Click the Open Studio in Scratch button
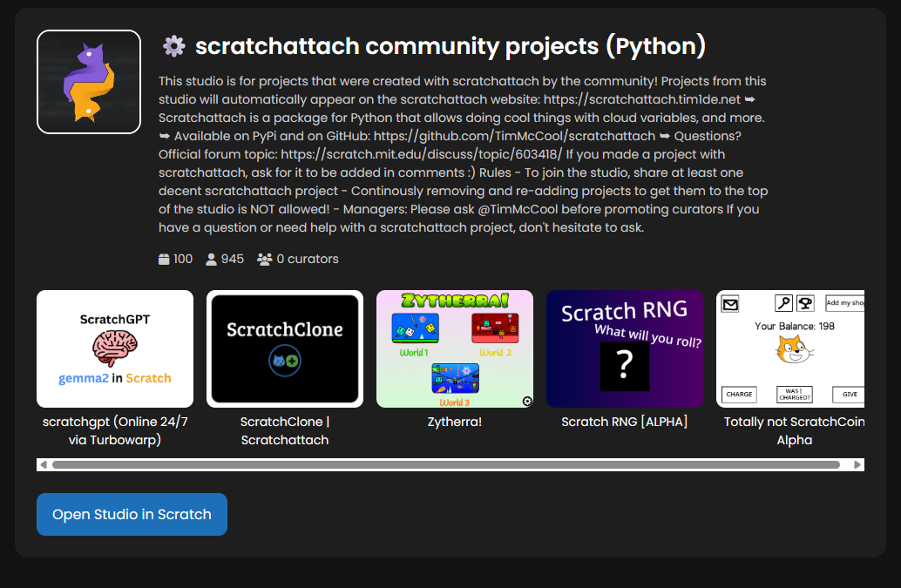 [132, 515]
